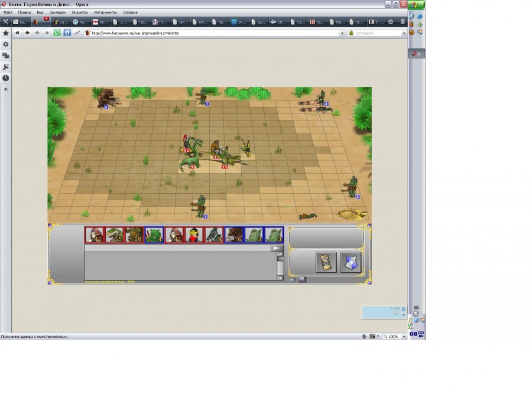Click the status bar icon left of the camera

(364, 336)
